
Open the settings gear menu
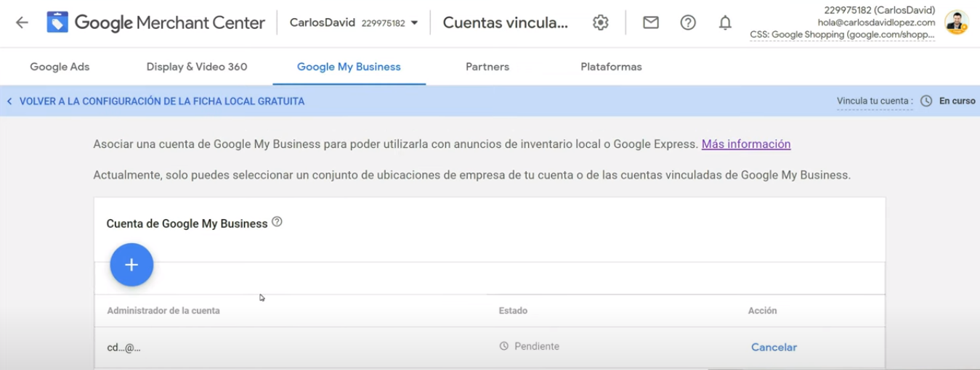click(x=600, y=22)
